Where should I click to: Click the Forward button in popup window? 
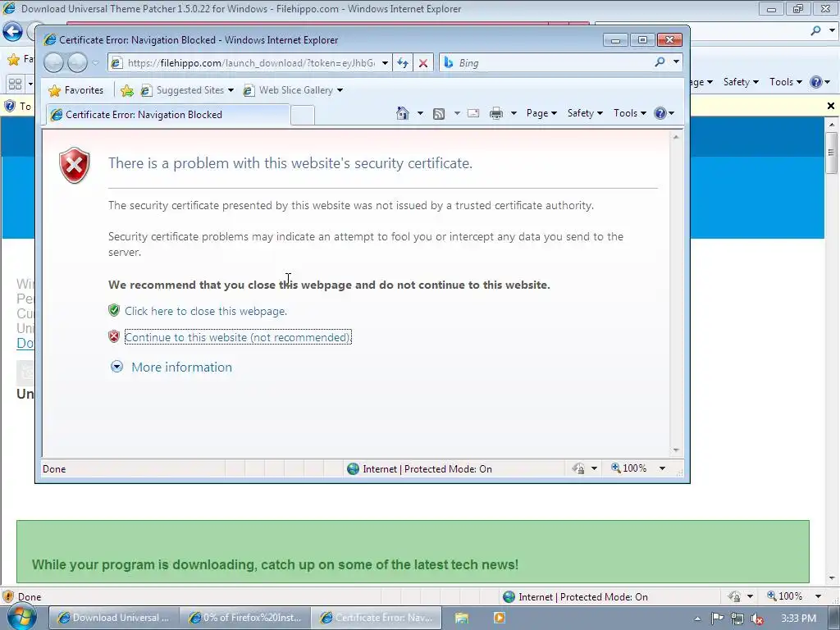point(77,62)
